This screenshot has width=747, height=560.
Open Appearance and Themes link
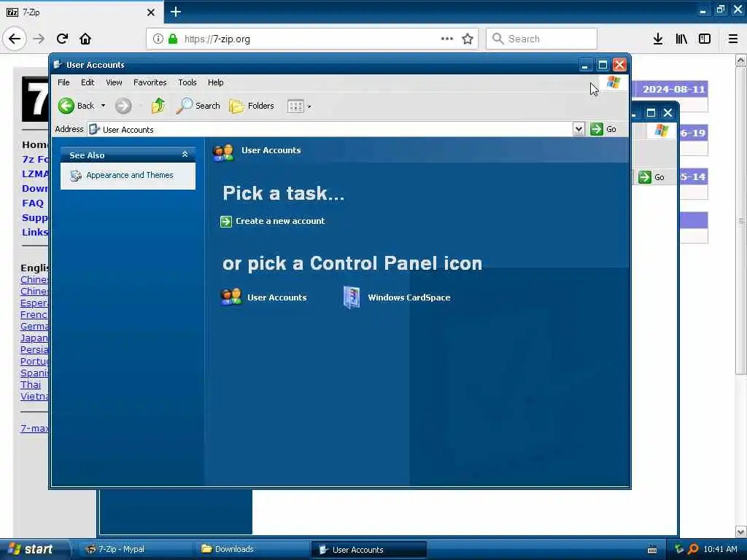(130, 175)
